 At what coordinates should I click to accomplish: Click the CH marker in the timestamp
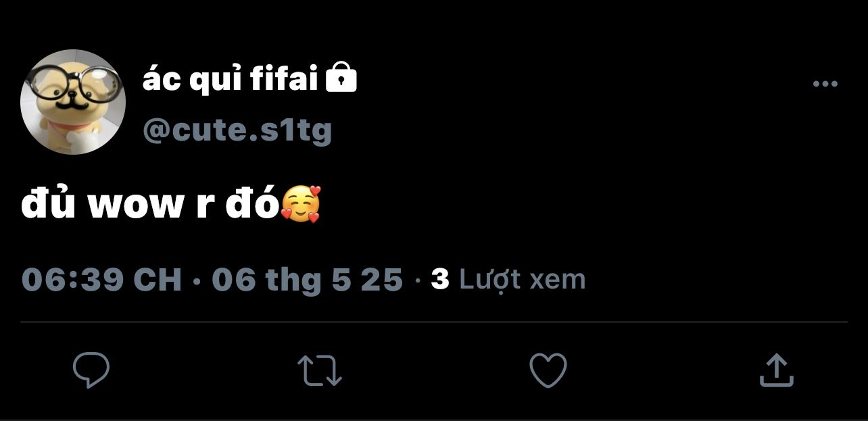point(158,279)
